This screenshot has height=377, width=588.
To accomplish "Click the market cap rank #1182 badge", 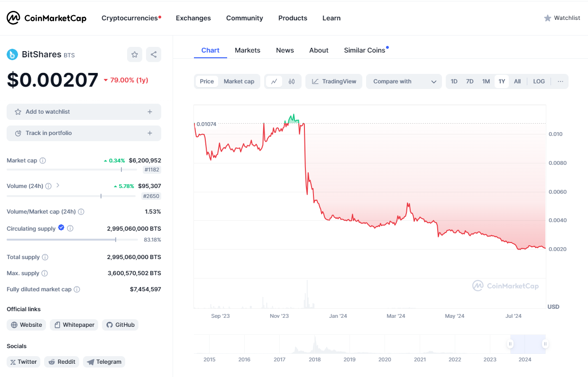I will (x=151, y=170).
